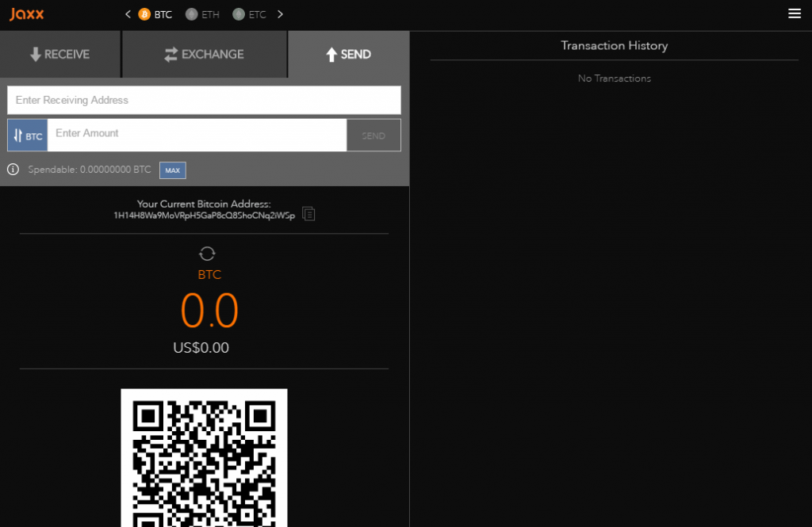Select the Send tab

click(349, 55)
